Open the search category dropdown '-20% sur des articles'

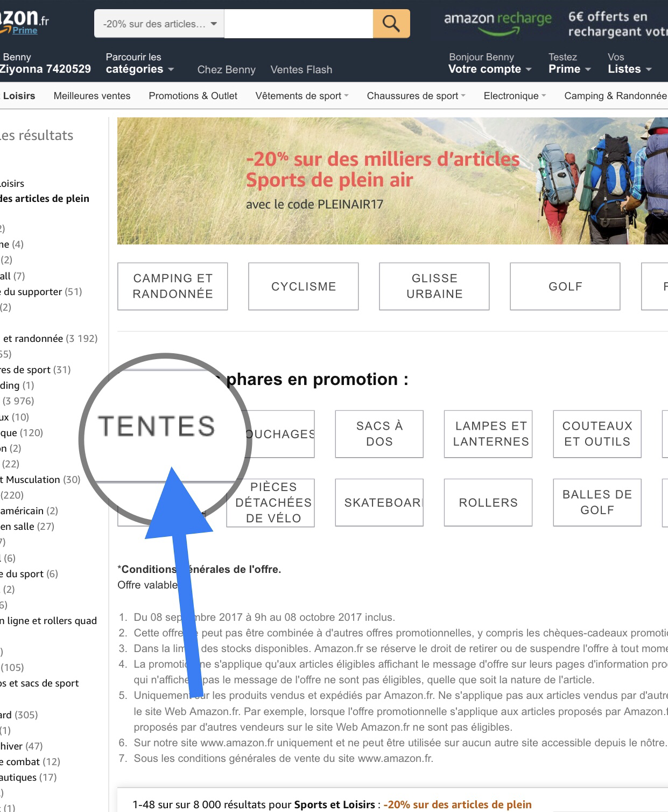(x=159, y=24)
